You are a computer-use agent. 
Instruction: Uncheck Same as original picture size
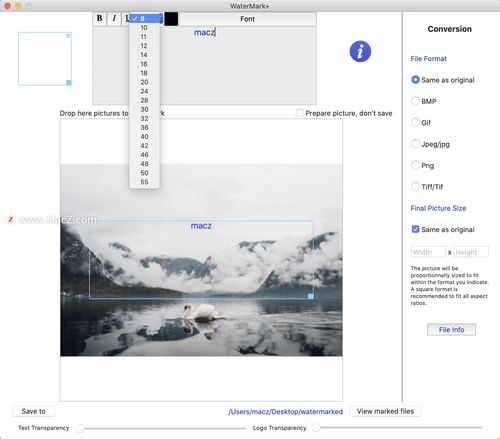(x=415, y=229)
